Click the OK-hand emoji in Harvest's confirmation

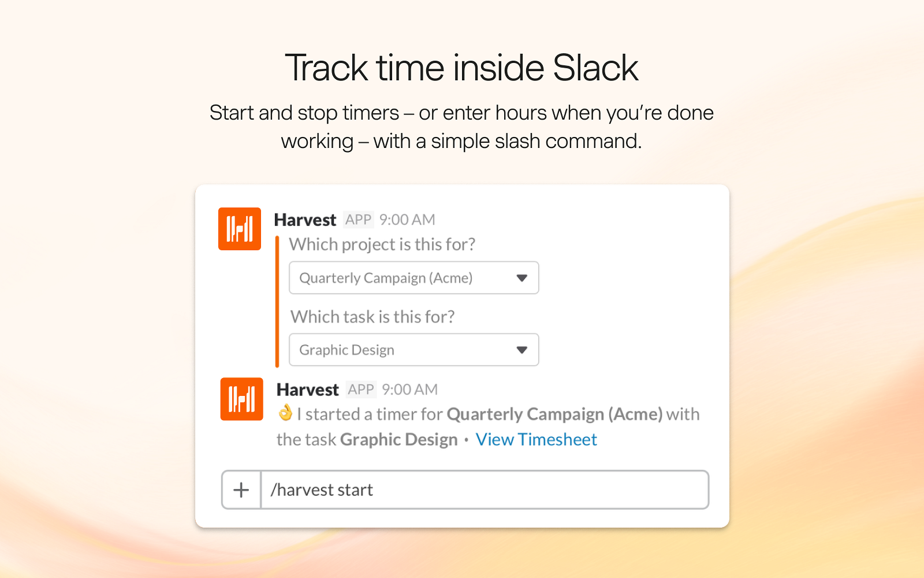[x=286, y=413]
